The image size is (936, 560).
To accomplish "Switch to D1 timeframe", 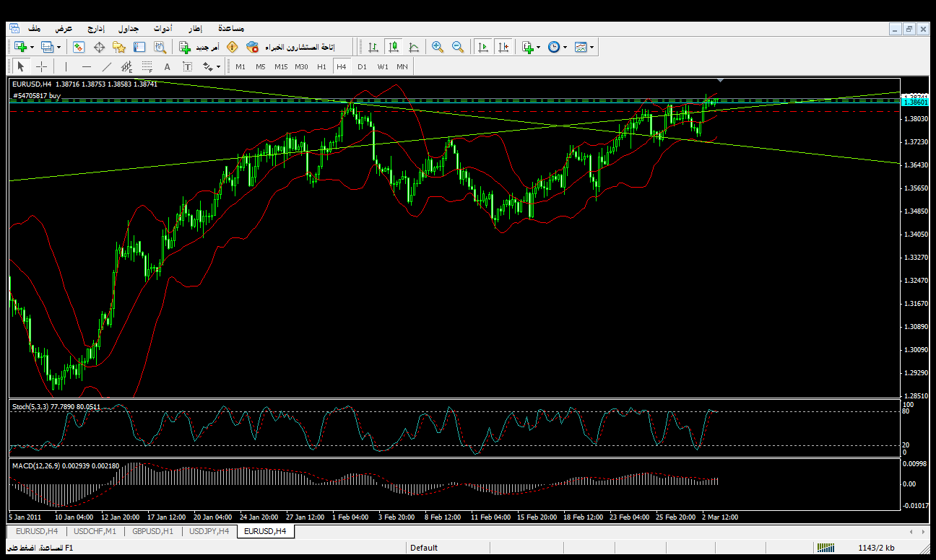I will 362,66.
